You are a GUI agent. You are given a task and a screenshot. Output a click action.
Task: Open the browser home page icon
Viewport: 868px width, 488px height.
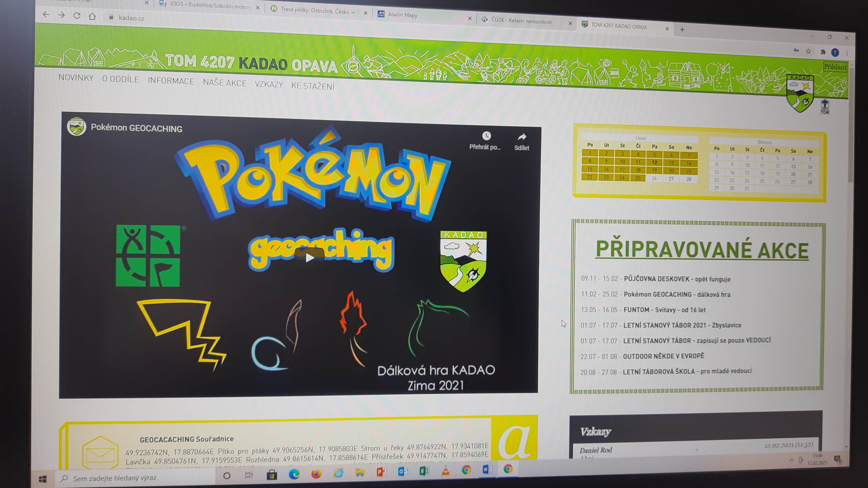92,16
